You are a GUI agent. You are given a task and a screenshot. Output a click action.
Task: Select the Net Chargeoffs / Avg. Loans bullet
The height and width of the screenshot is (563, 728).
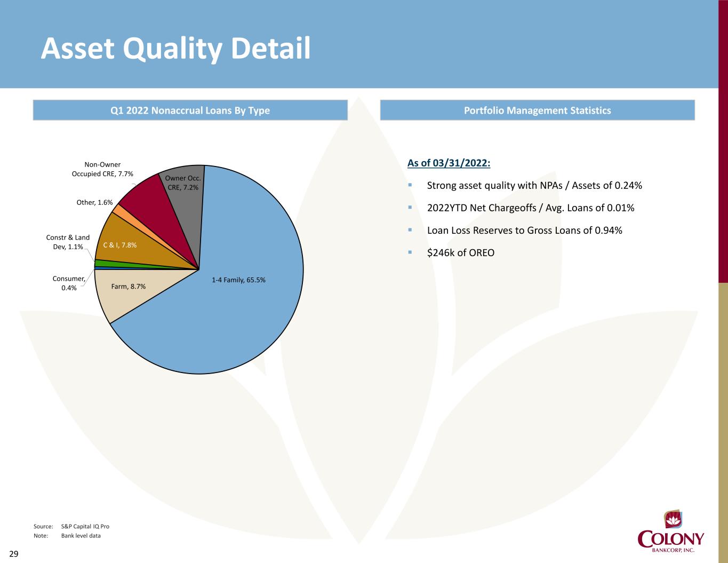531,208
